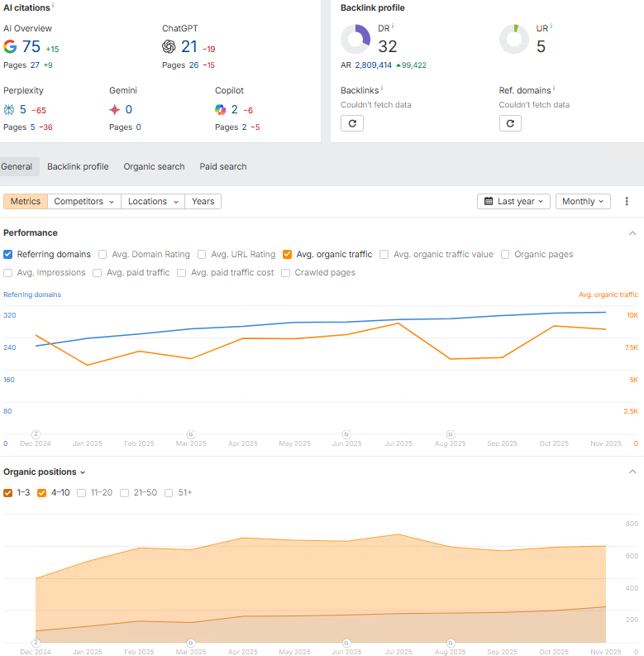Open the Competitors dropdown
Screen dimensions: 644x656
84,201
